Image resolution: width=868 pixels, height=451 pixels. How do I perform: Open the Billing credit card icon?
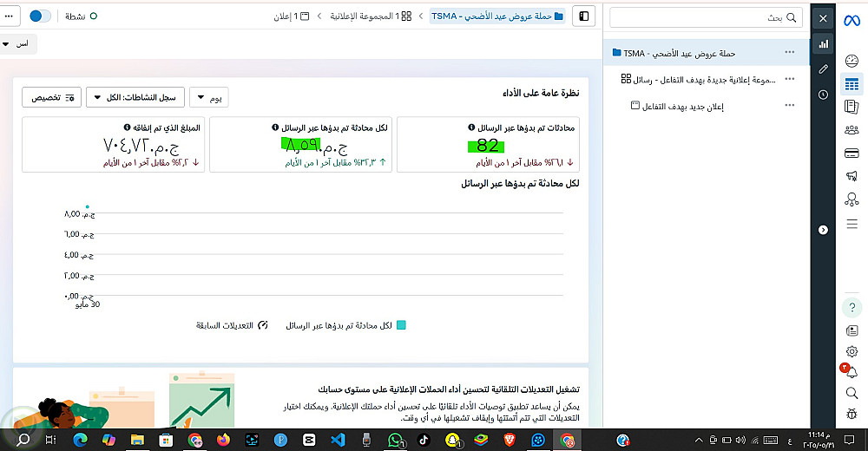coord(852,154)
